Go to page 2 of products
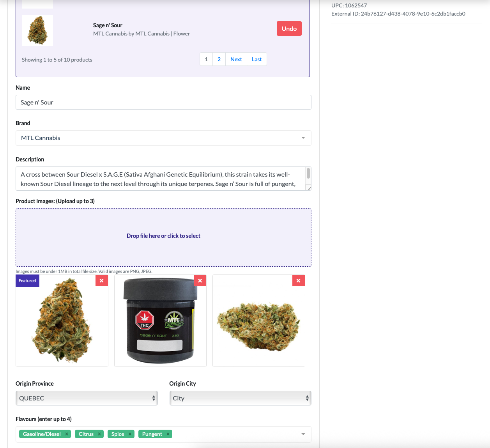 (x=219, y=59)
